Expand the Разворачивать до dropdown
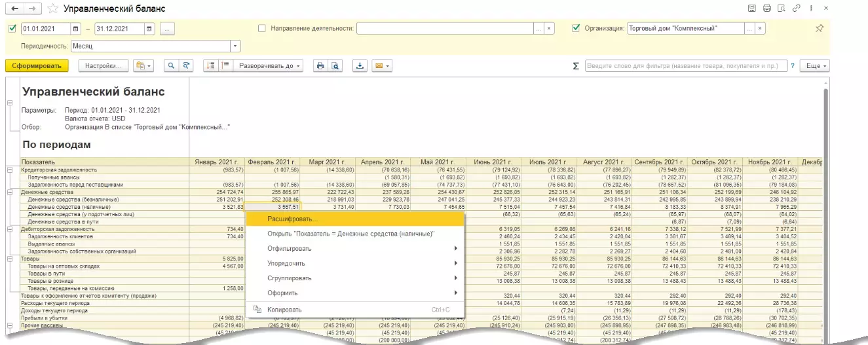 coord(270,66)
